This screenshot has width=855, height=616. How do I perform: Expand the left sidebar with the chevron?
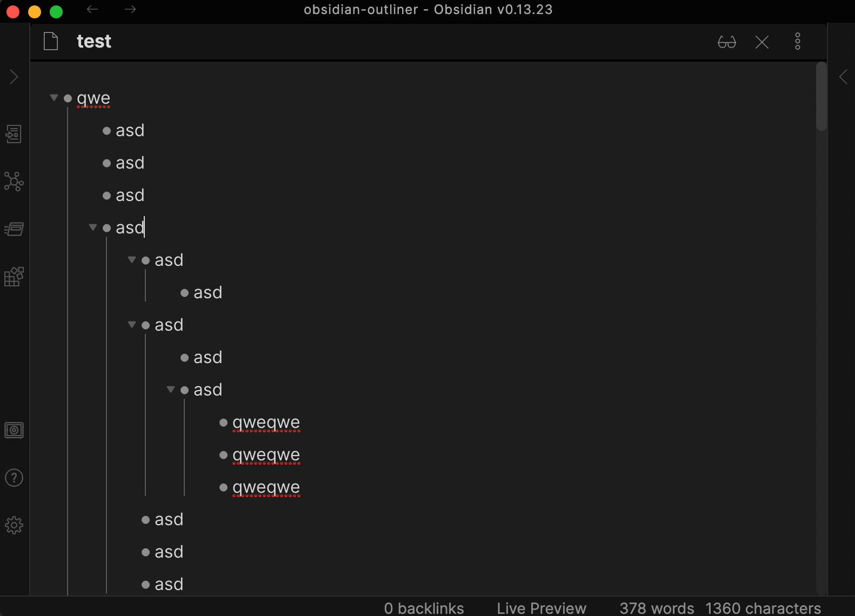(14, 77)
